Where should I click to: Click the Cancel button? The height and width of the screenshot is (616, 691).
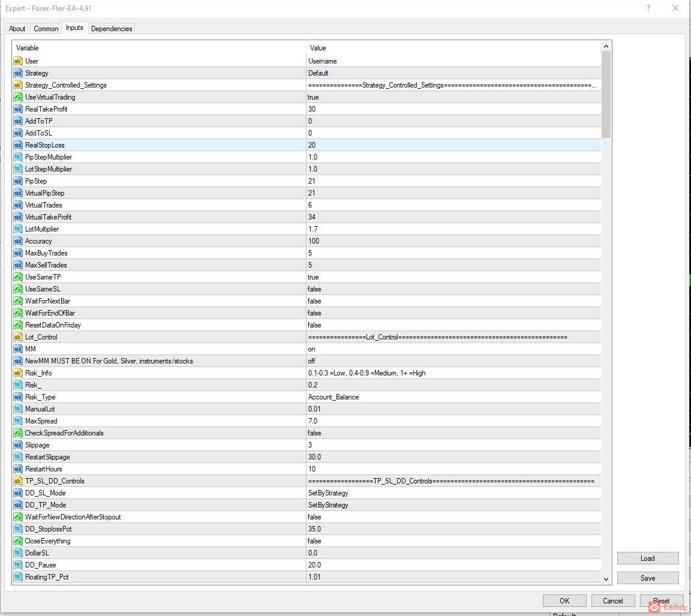(612, 600)
